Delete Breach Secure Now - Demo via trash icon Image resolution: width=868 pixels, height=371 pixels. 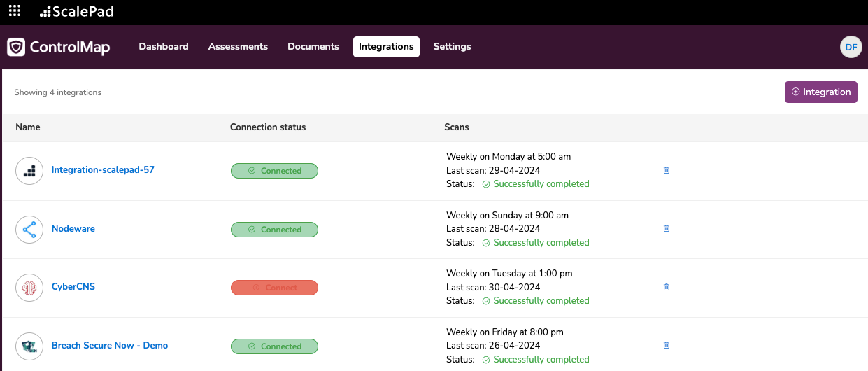click(x=667, y=345)
